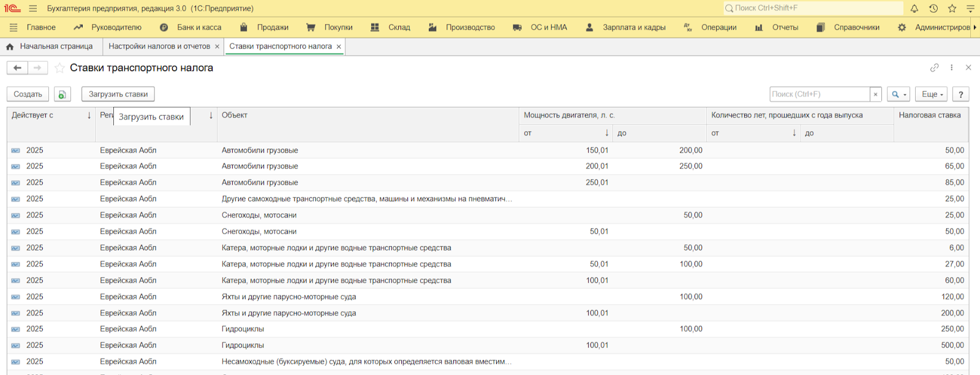Create new item by copying icon
This screenshot has width=980, height=375.
pos(62,94)
